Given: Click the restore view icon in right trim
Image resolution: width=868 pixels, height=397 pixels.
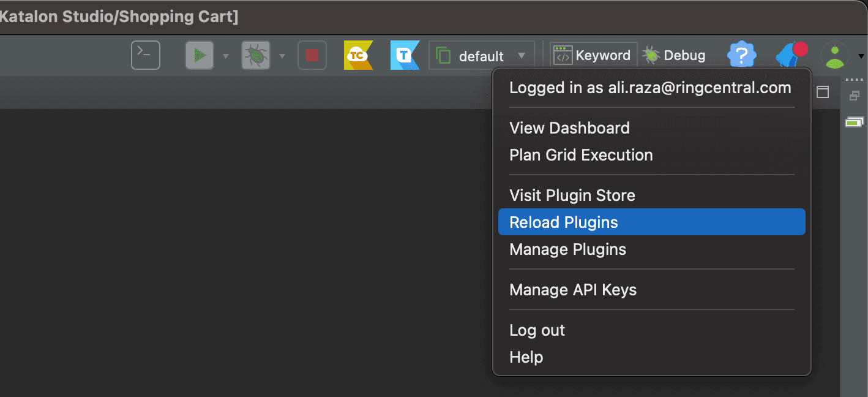Looking at the screenshot, I should [855, 96].
